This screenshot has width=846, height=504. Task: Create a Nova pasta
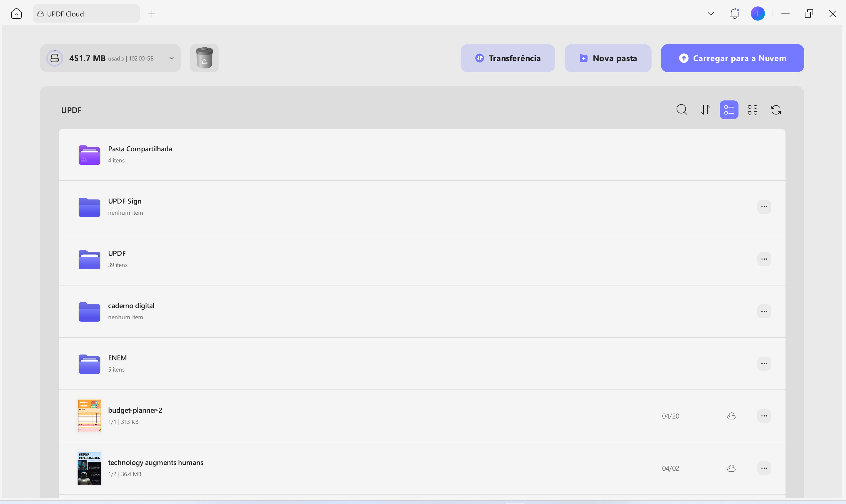tap(608, 58)
